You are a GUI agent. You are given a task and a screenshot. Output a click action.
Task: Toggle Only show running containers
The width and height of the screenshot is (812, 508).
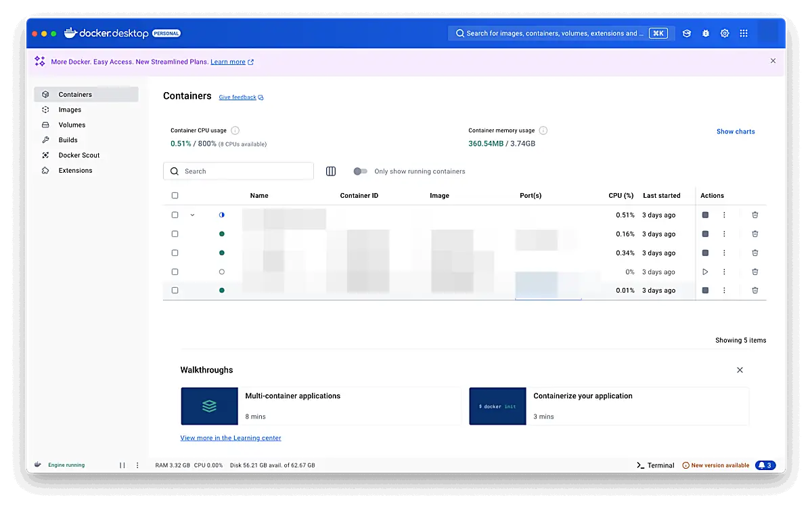360,171
